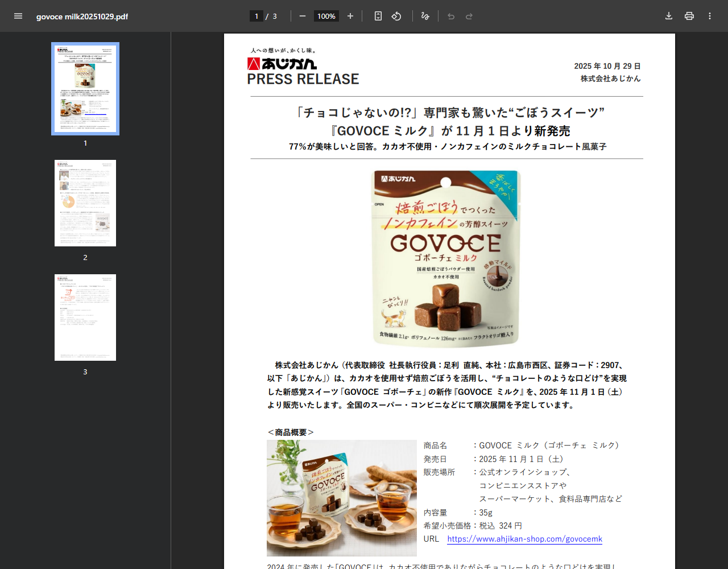Click the redo arrow icon
Viewport: 728px width, 569px height.
coord(469,16)
